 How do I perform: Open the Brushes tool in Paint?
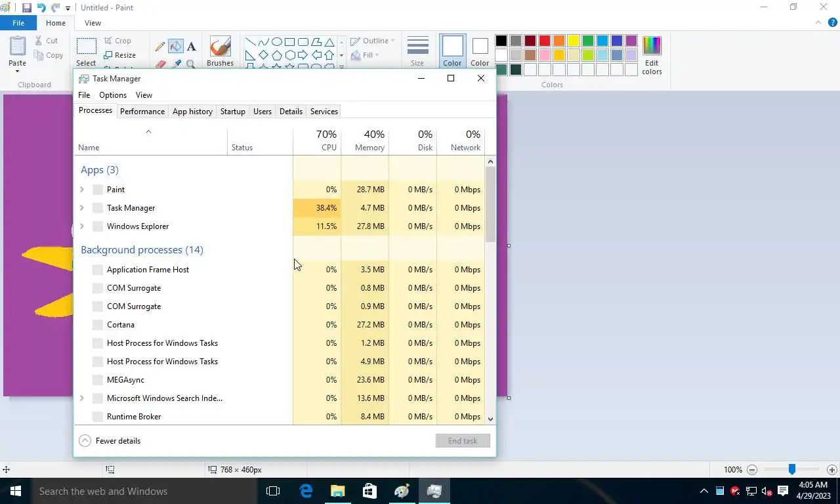220,51
